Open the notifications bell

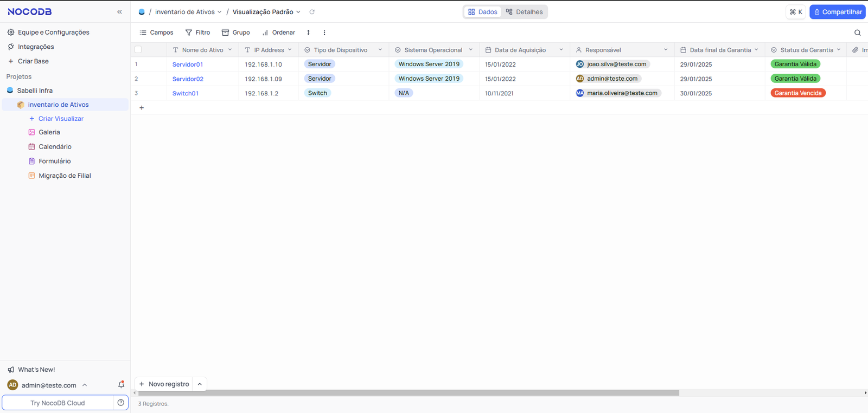[x=121, y=385]
